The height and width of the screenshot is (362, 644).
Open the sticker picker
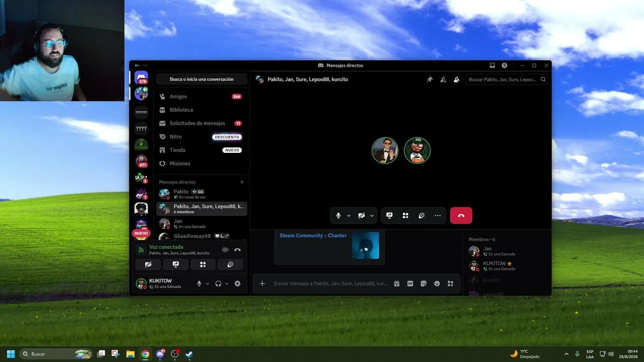click(424, 284)
